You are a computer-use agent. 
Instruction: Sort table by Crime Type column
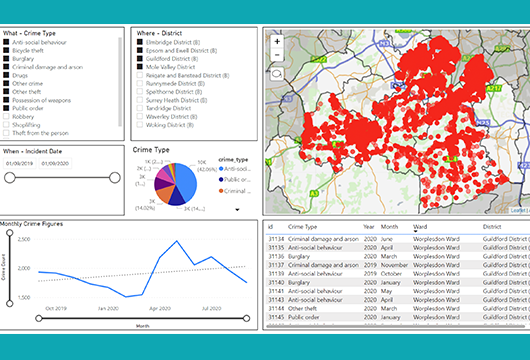point(302,227)
